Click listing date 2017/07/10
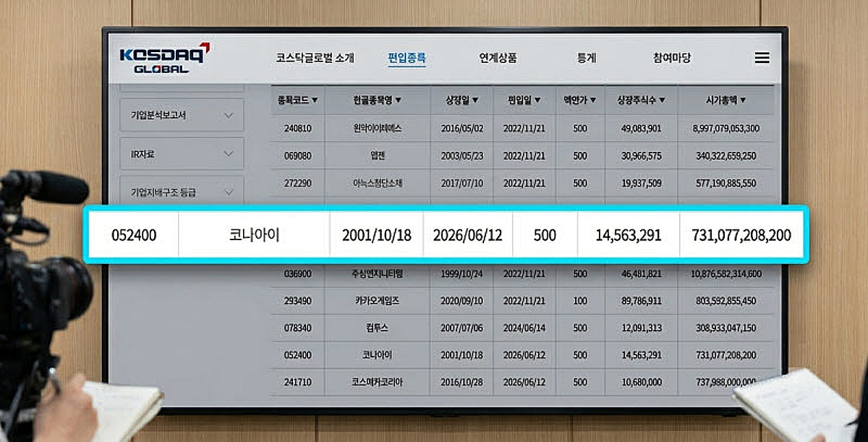 click(462, 183)
